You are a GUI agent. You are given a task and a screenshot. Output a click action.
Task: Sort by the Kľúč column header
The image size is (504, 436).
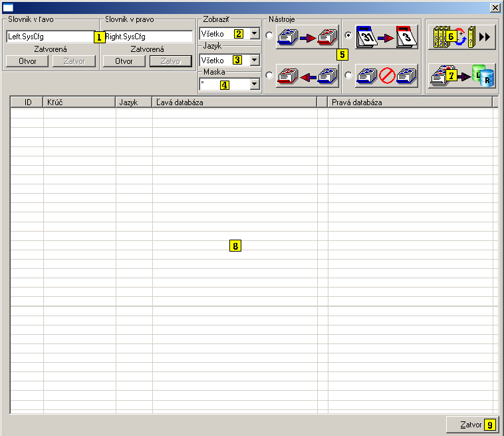pos(79,103)
